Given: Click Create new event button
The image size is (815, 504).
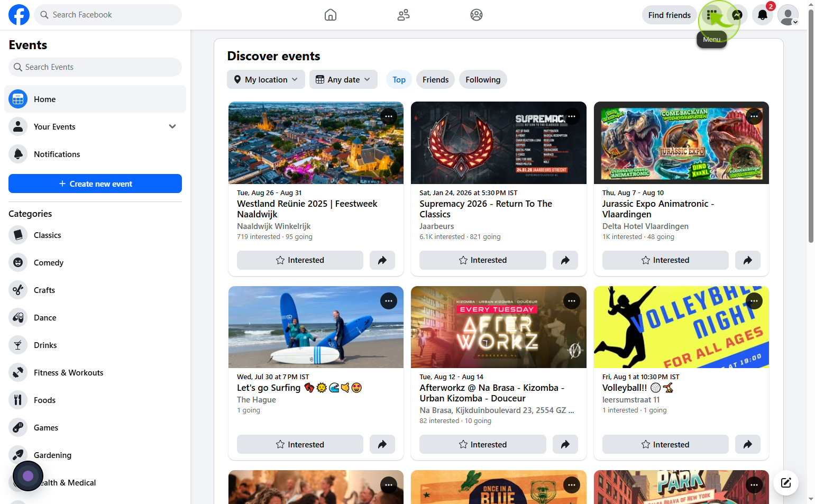Looking at the screenshot, I should tap(95, 184).
